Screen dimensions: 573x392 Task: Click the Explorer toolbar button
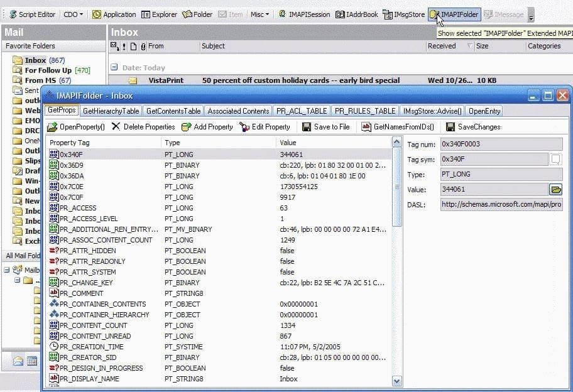(160, 14)
